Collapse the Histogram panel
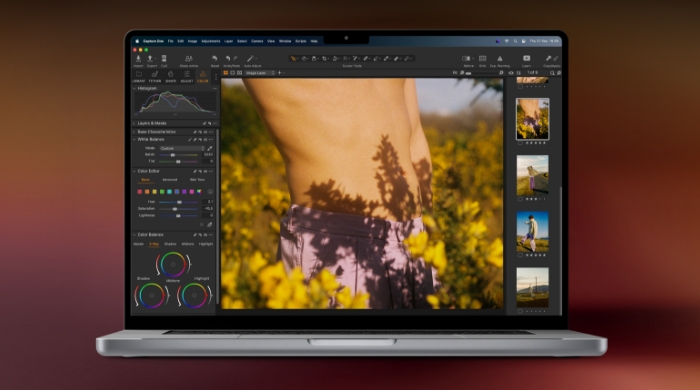The width and height of the screenshot is (700, 390). tap(134, 88)
